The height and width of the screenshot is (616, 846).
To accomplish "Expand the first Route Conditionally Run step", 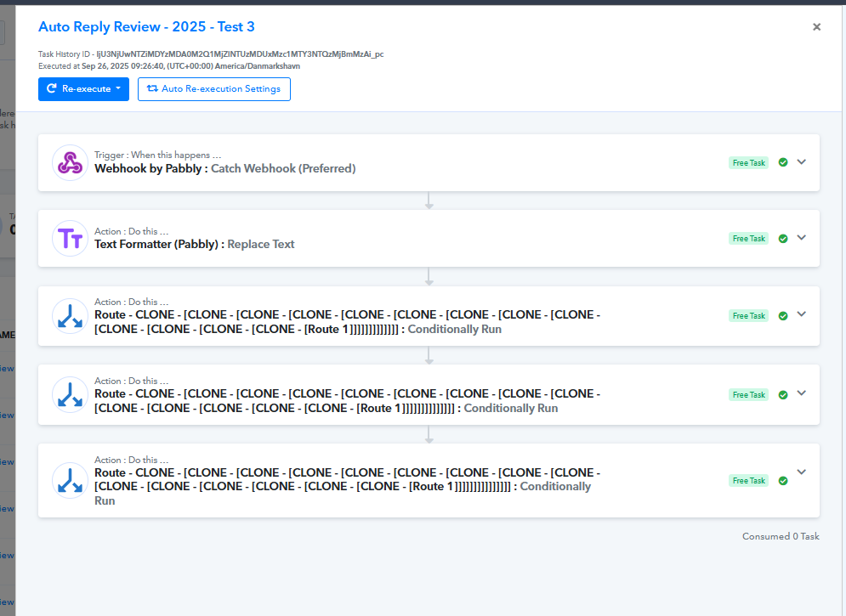I will [801, 314].
